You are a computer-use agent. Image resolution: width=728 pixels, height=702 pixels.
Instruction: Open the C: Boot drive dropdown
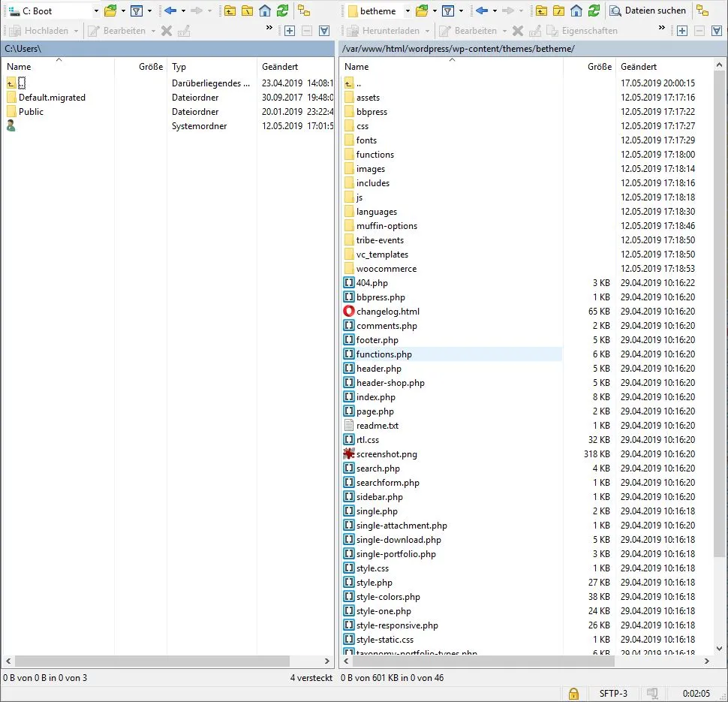(x=96, y=11)
